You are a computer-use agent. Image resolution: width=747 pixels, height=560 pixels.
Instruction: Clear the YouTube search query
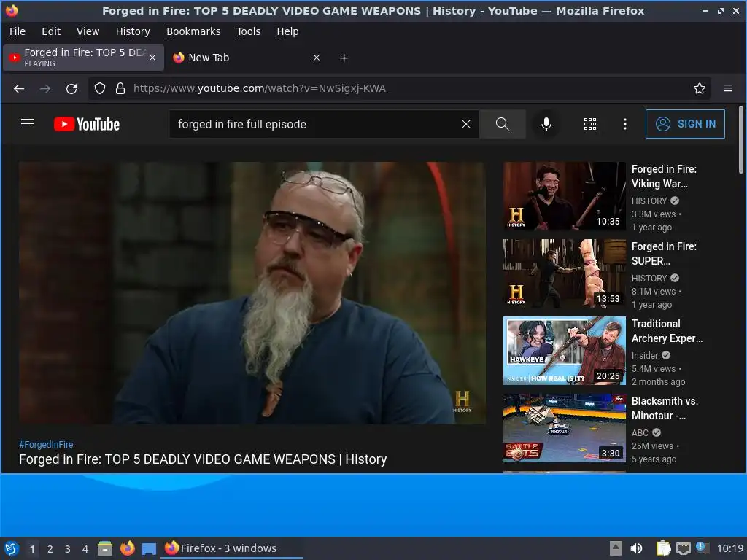pos(466,124)
